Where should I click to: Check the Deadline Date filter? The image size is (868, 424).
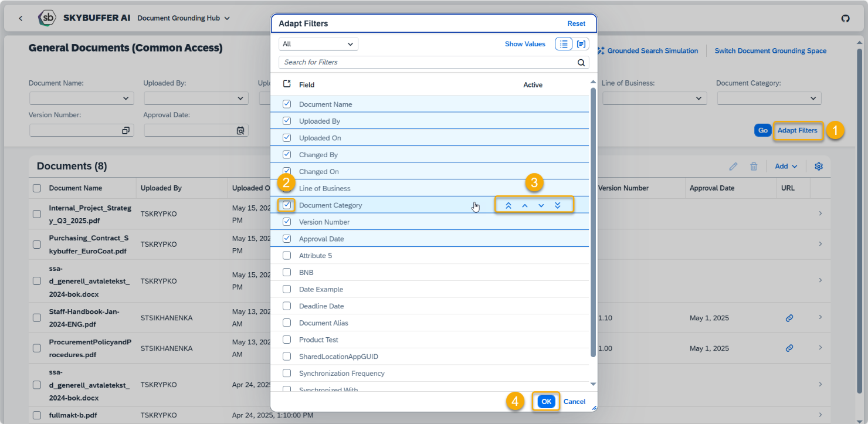coord(287,306)
